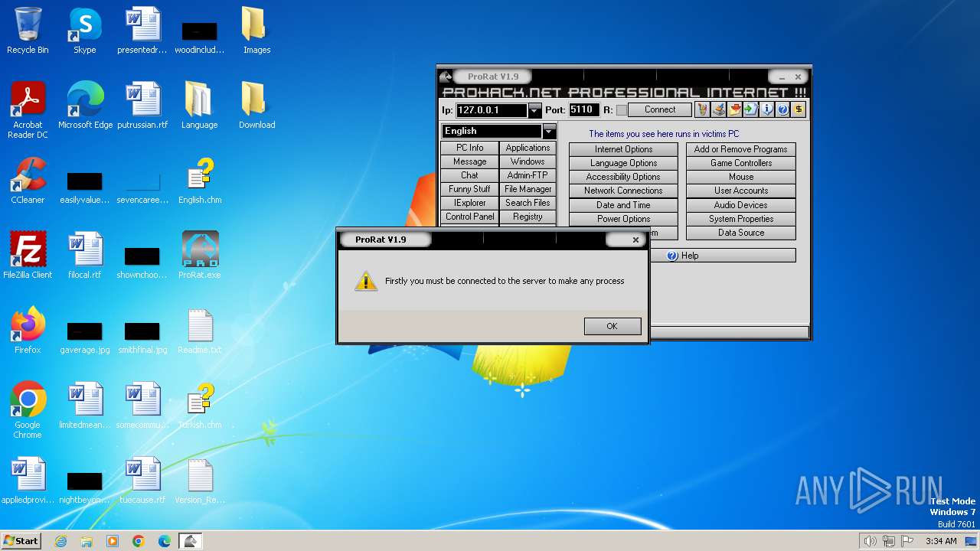Select the Google Chrome desktop shortcut
The width and height of the screenshot is (980, 551).
[x=28, y=410]
